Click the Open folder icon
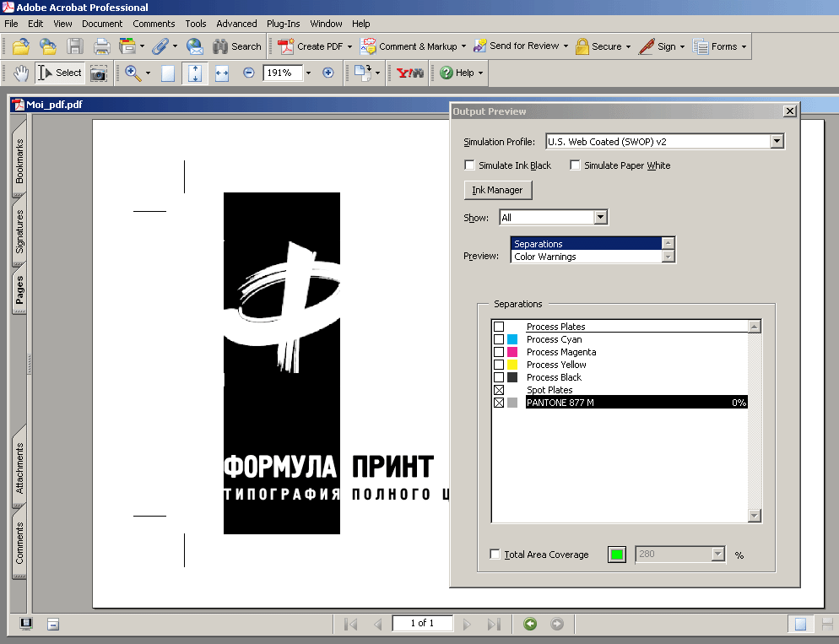Image resolution: width=839 pixels, height=644 pixels. (21, 46)
